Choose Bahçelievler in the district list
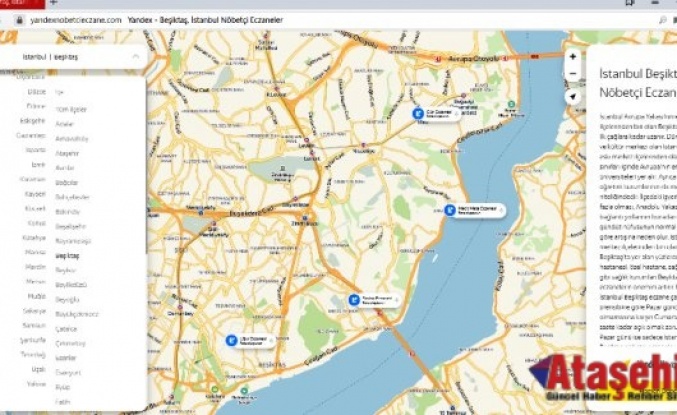Screen dimensions: 677x415 (73, 197)
